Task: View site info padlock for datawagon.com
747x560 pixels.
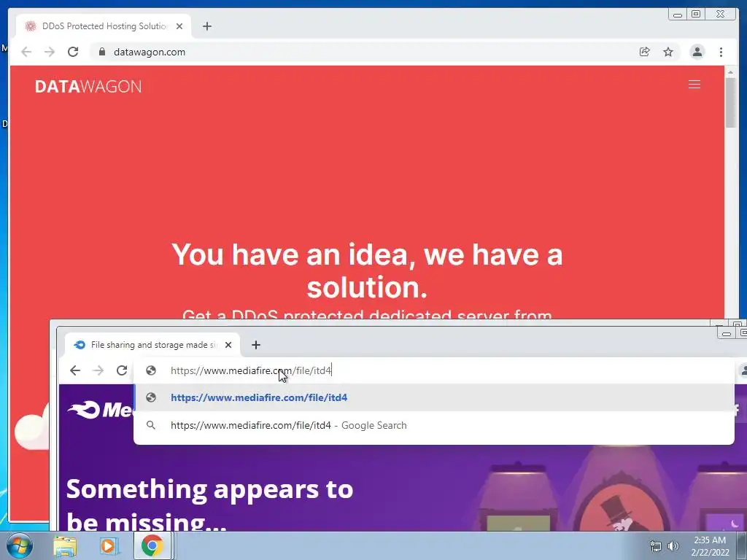Action: (101, 52)
